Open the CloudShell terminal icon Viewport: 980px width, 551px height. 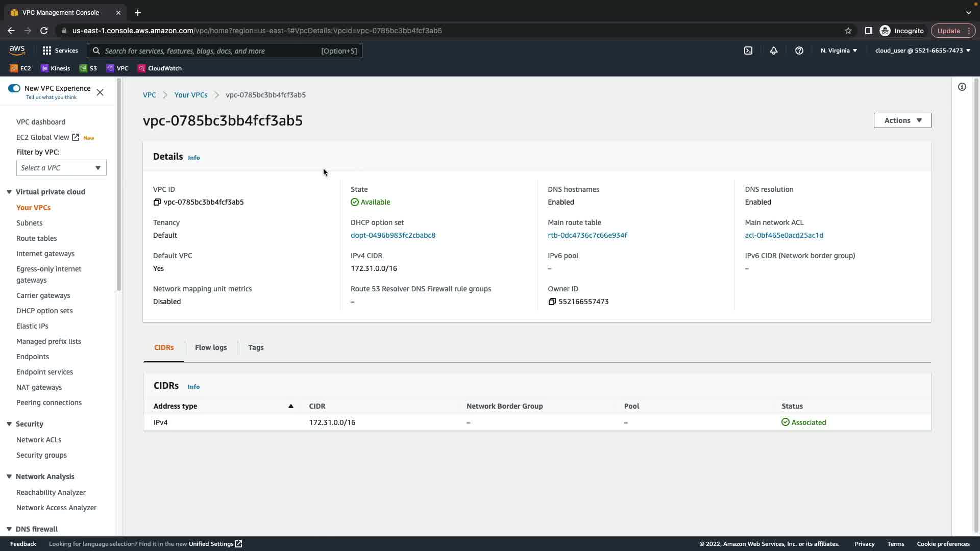[748, 51]
